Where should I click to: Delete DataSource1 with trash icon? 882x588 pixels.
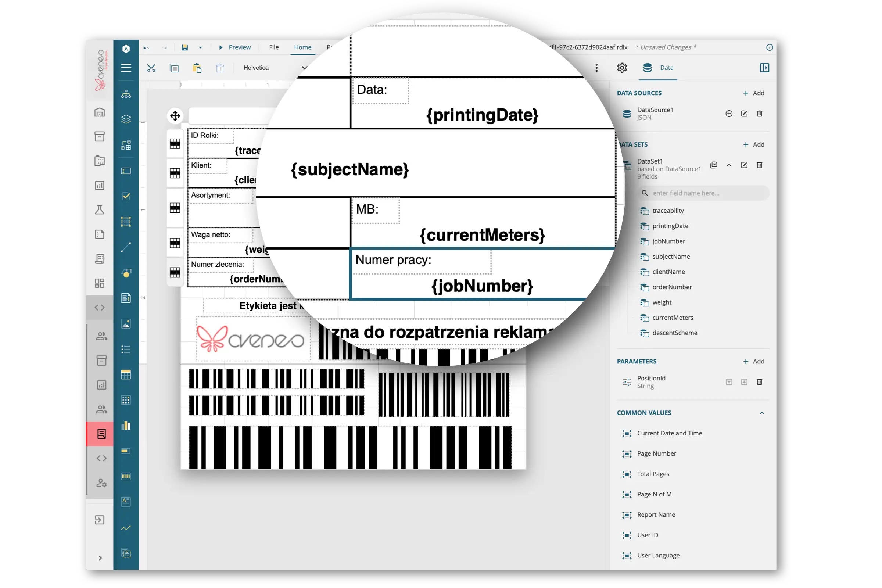[759, 114]
